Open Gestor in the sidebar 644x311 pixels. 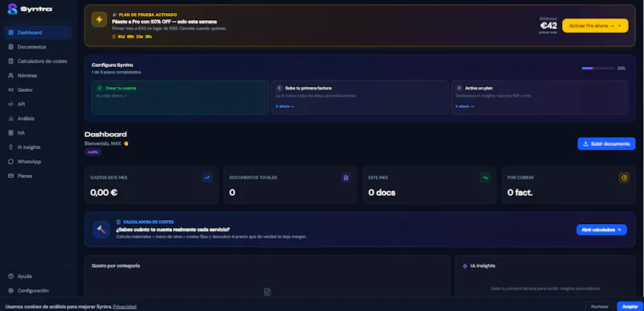coord(38,89)
